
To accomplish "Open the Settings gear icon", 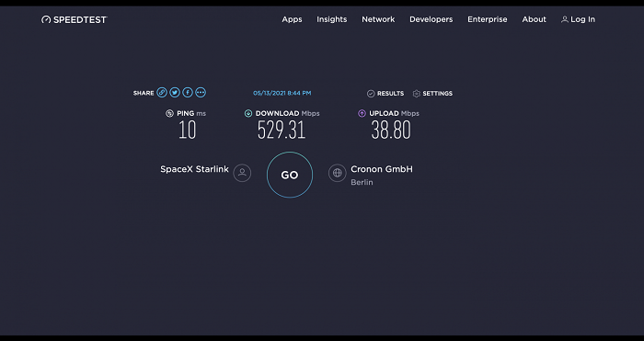I will tap(417, 94).
